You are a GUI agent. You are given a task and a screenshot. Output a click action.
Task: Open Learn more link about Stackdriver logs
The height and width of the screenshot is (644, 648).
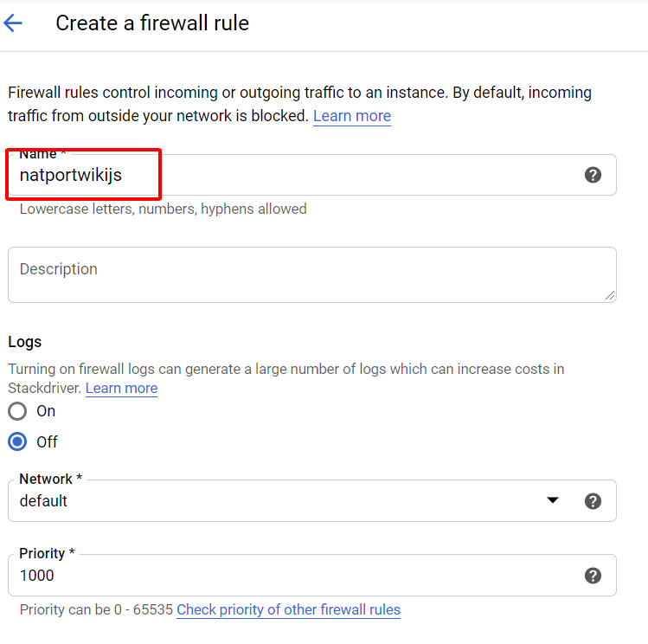click(x=121, y=388)
